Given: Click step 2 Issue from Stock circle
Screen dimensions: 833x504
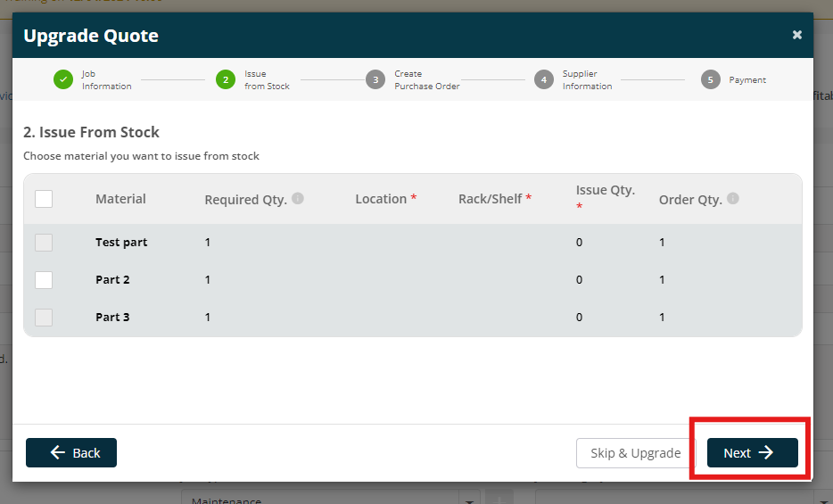Looking at the screenshot, I should (226, 79).
